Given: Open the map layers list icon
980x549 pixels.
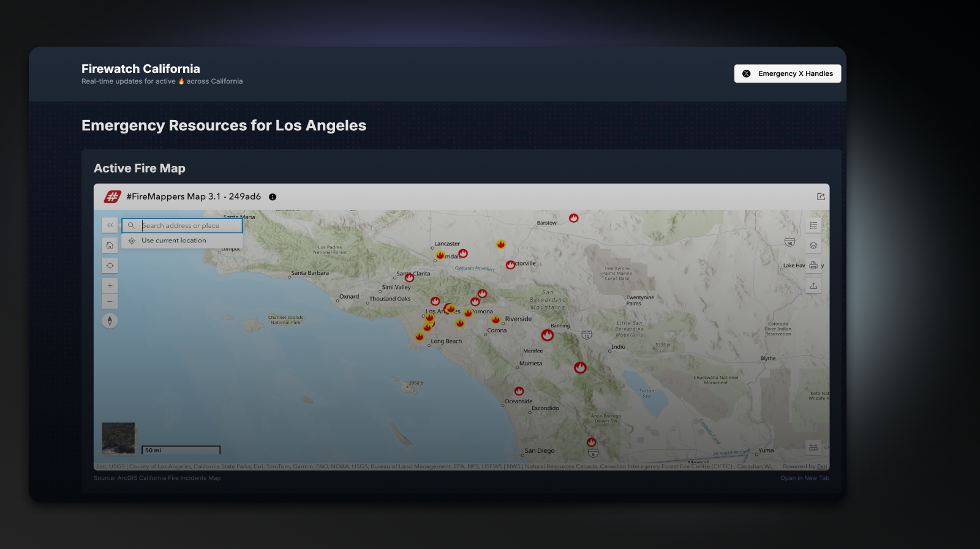Looking at the screenshot, I should [813, 245].
